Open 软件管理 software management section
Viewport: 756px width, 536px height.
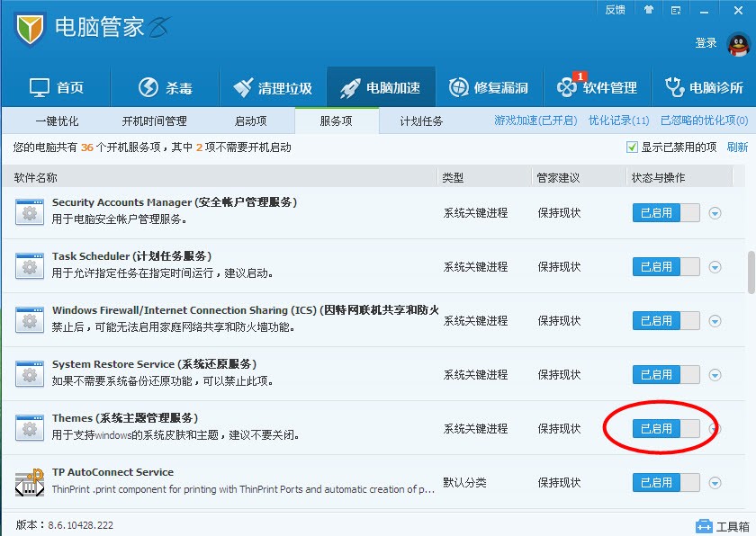pos(597,86)
